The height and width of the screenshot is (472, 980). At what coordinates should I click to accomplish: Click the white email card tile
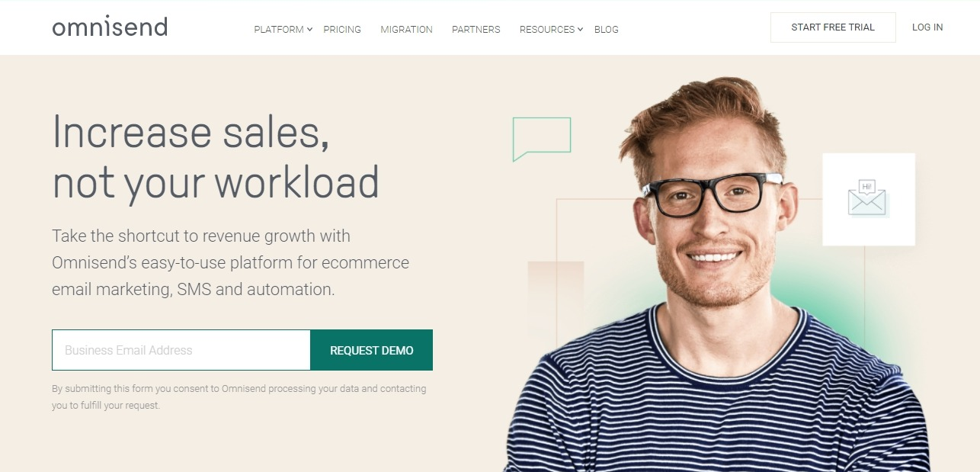tap(869, 200)
